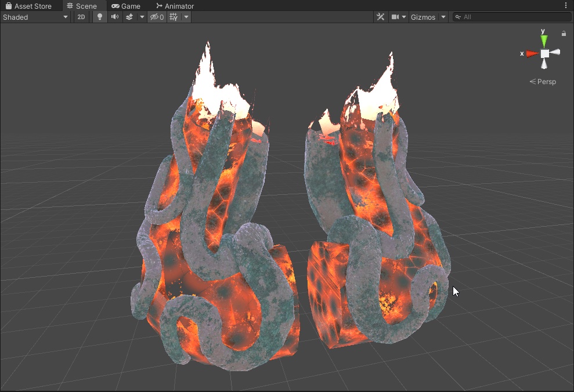This screenshot has width=574, height=392.
Task: Open the scene view tools wrench icon
Action: pyautogui.click(x=380, y=17)
